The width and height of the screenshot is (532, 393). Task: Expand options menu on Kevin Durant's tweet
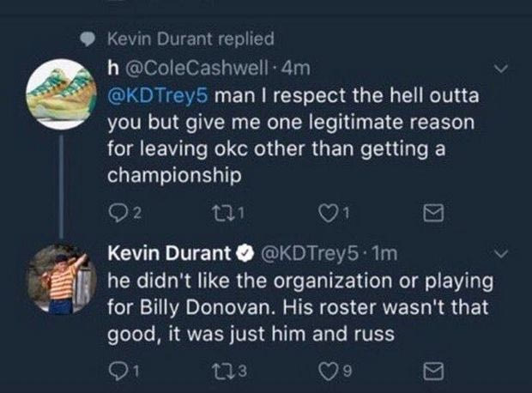[x=504, y=254]
